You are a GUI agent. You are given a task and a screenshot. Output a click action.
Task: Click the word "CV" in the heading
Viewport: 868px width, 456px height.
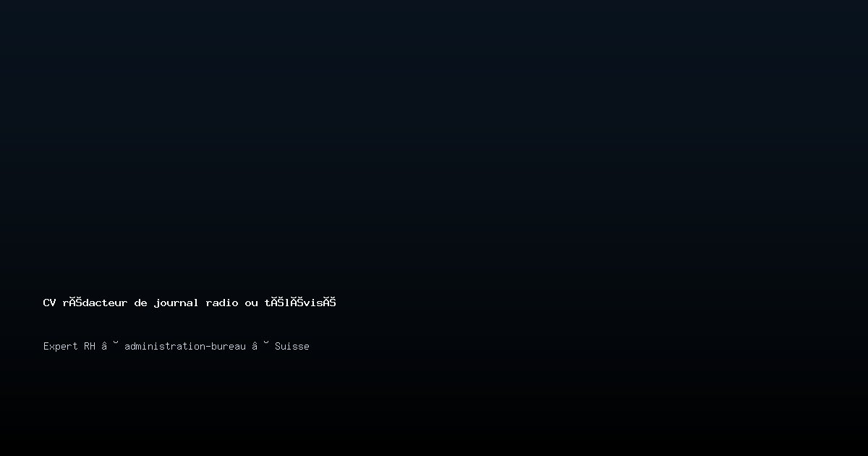click(49, 303)
